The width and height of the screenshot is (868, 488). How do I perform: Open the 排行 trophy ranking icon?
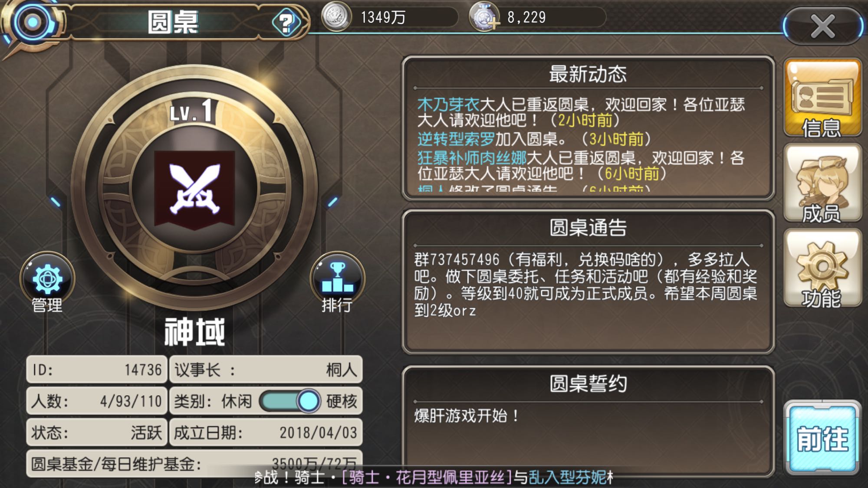pyautogui.click(x=337, y=279)
